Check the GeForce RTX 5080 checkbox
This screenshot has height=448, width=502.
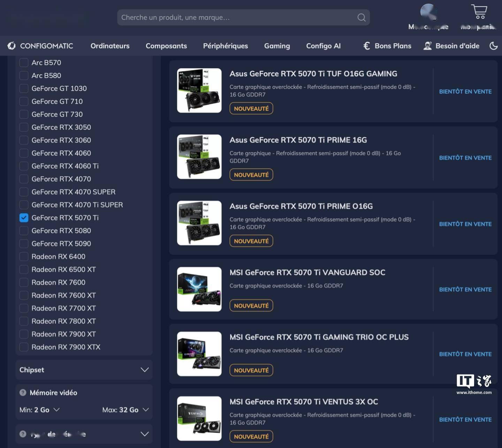pyautogui.click(x=24, y=231)
